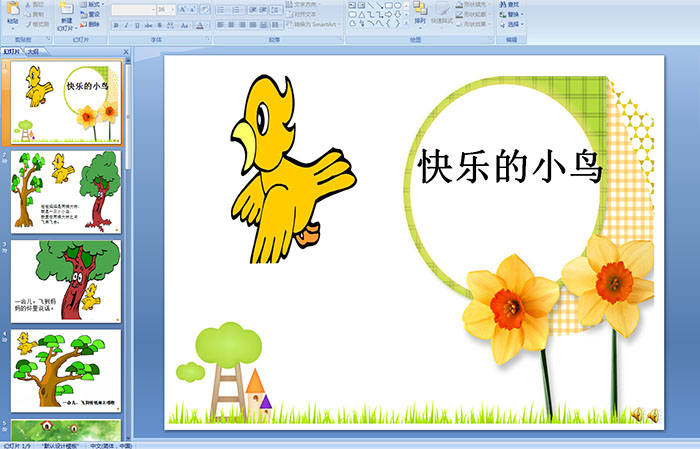Toggle Text Shadow (S) formatting

(x=160, y=25)
